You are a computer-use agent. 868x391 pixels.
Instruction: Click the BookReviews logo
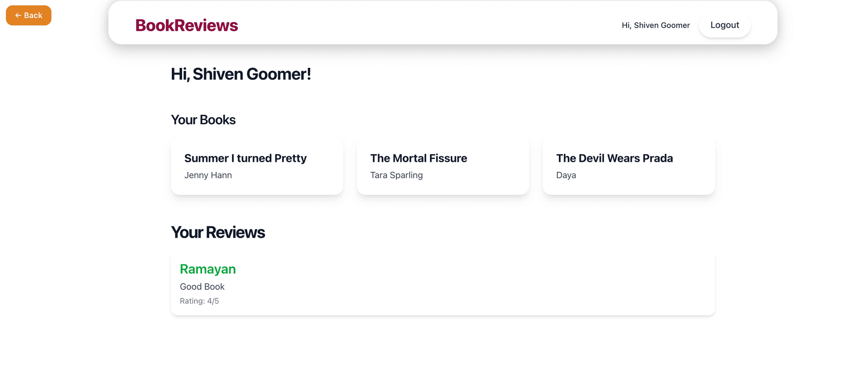click(x=186, y=25)
